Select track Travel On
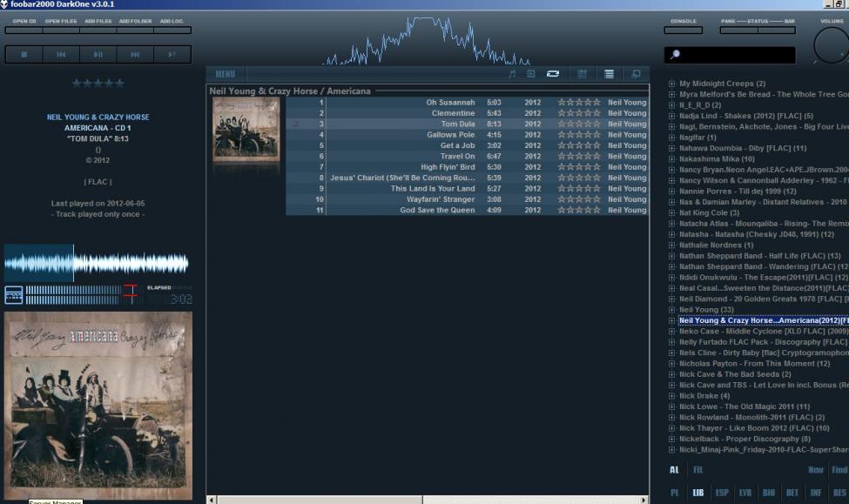This screenshot has height=504, width=849. pyautogui.click(x=467, y=156)
